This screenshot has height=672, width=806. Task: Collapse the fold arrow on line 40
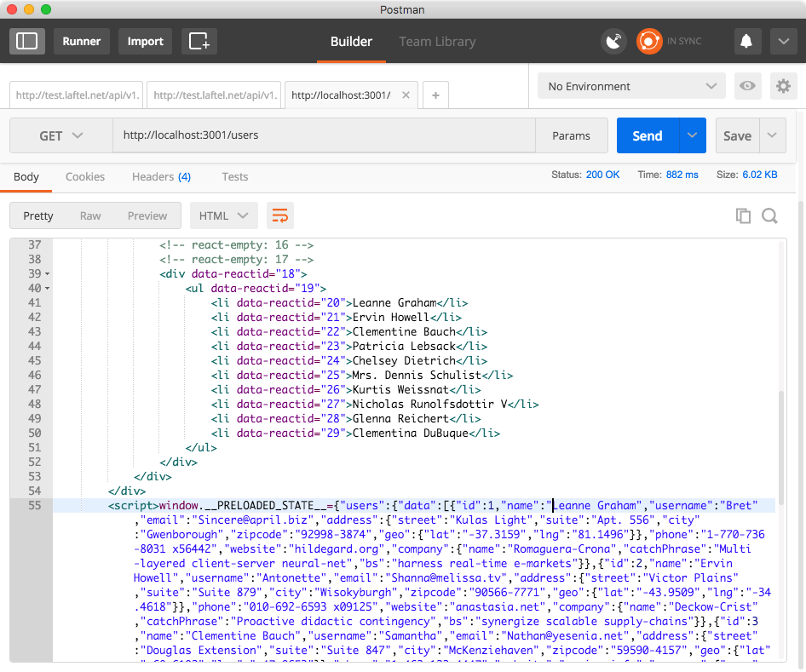point(48,288)
